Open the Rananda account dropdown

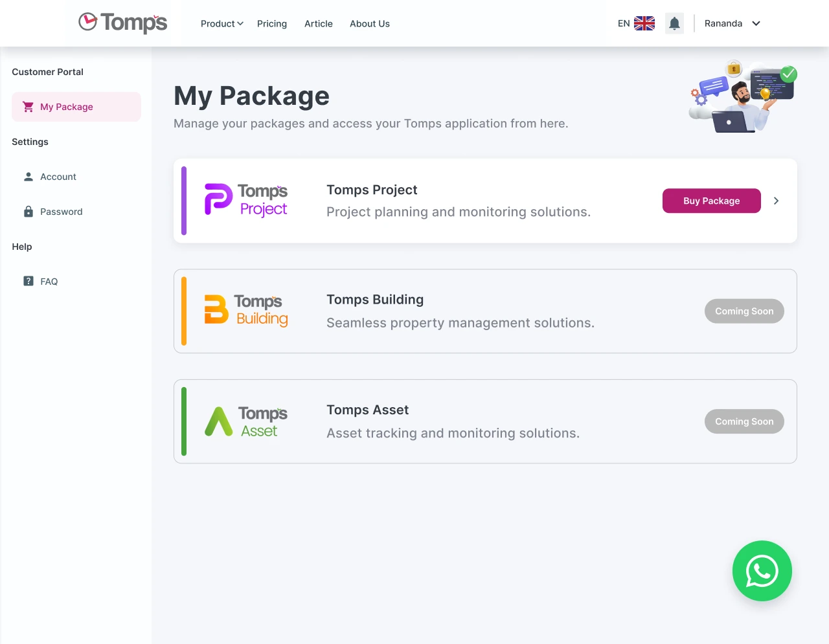tap(731, 23)
